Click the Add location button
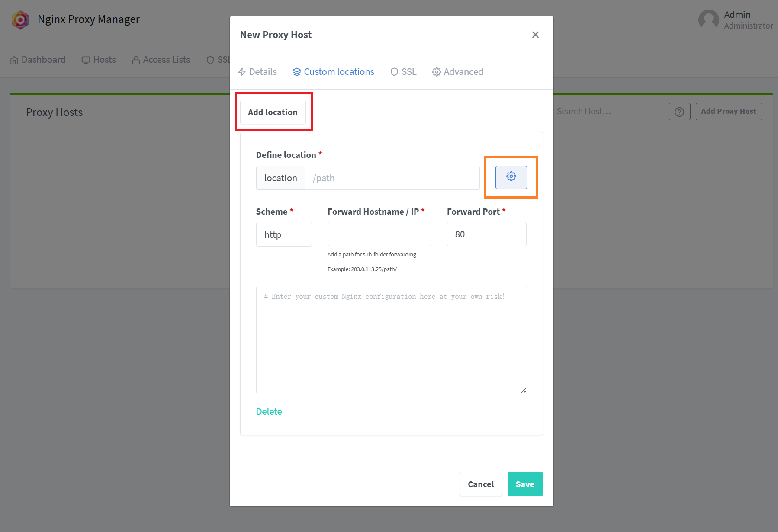Screen dimensions: 778x532 tap(273, 112)
